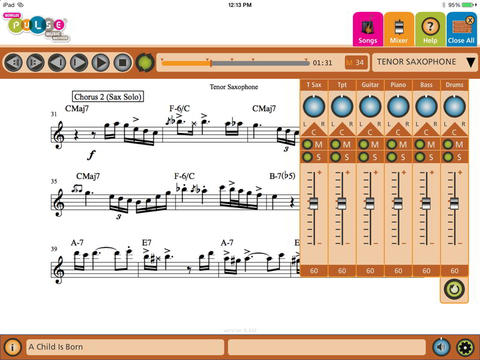480x360 pixels.
Task: Open the Help button
Action: point(430,29)
